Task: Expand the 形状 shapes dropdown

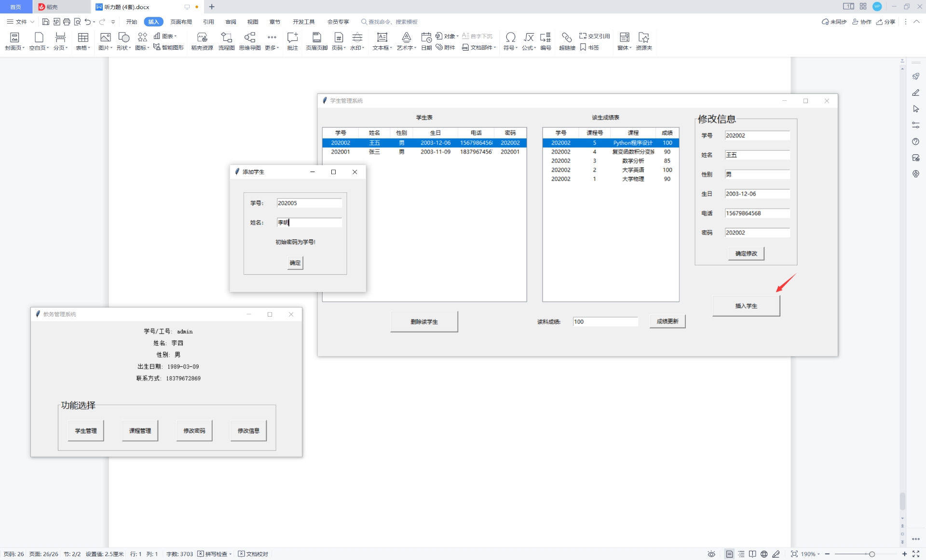Action: [x=124, y=47]
